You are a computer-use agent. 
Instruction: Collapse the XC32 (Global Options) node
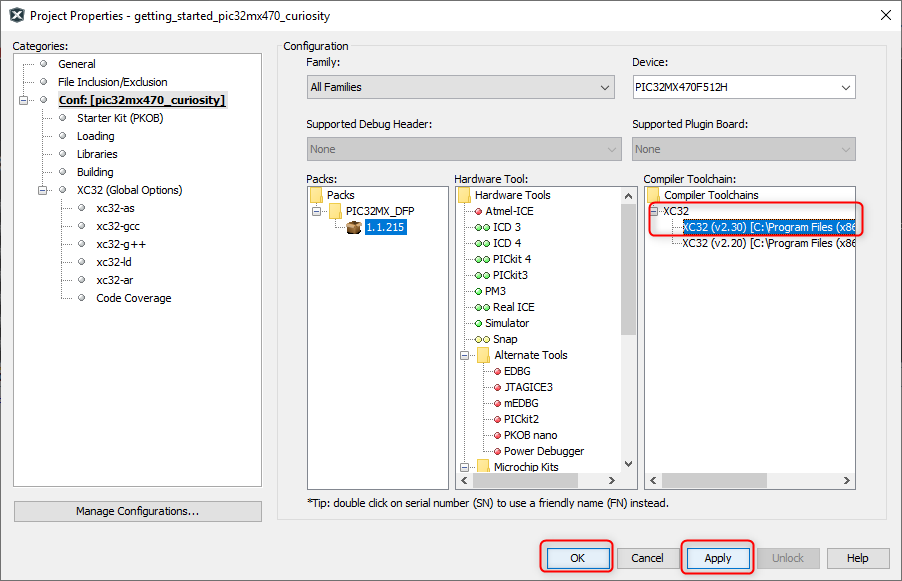[43, 190]
